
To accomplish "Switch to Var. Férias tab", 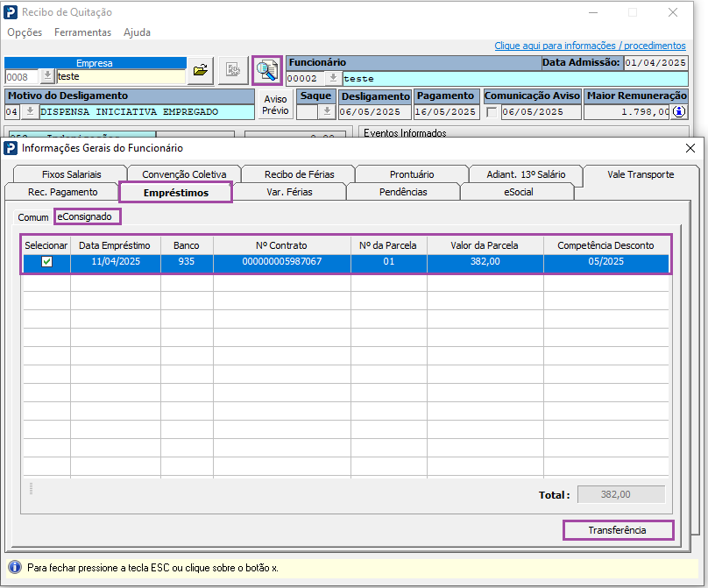I will 289,192.
